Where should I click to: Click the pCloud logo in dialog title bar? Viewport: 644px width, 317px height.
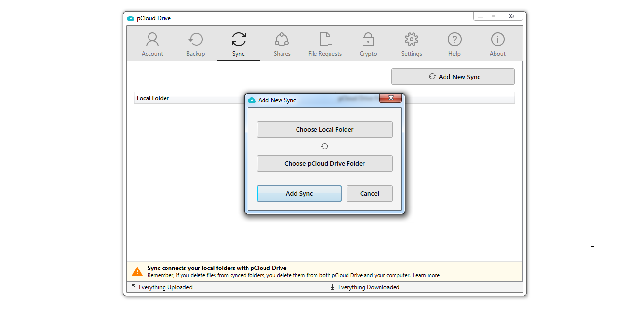pos(251,100)
